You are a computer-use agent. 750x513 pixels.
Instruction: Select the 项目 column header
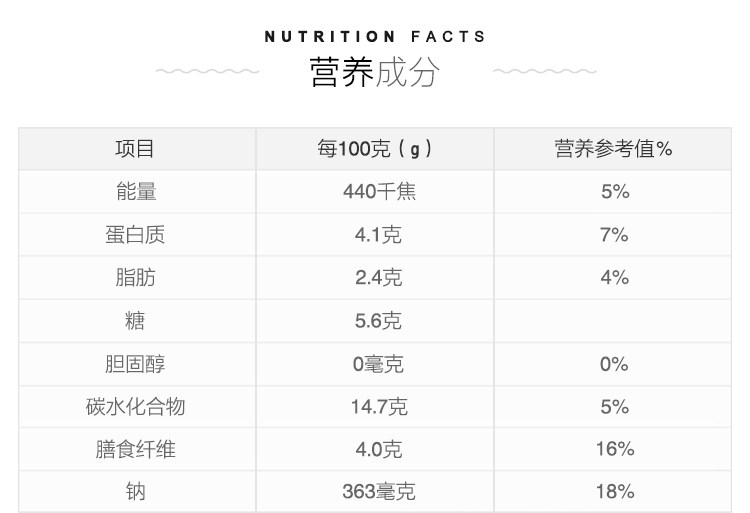[134, 149]
